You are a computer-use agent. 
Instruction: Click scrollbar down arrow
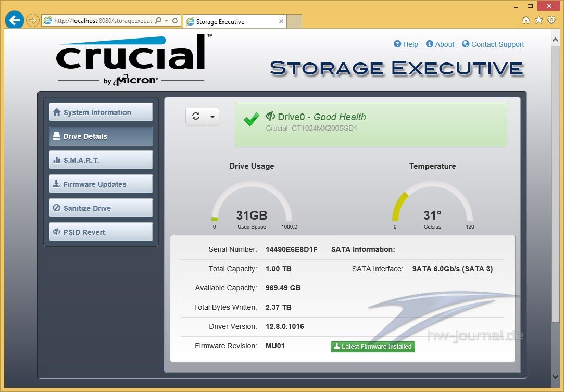(x=555, y=376)
